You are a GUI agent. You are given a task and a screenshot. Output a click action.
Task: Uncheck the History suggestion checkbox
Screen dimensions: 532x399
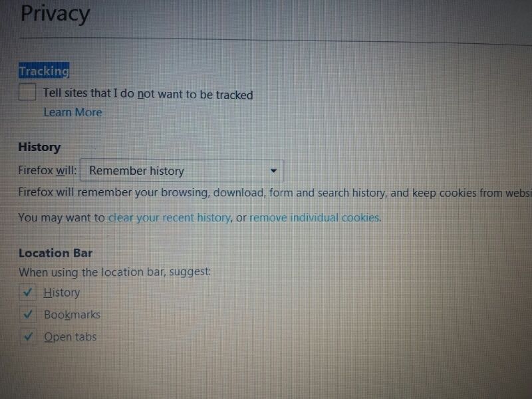28,292
